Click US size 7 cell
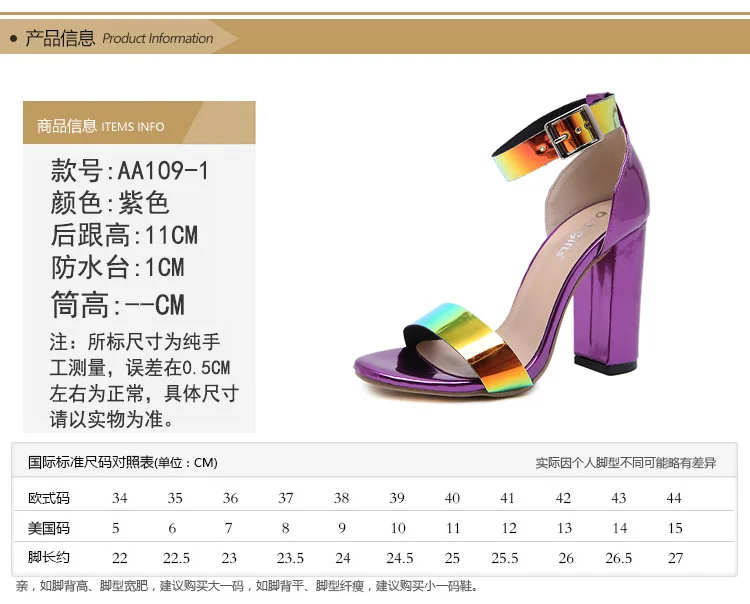Viewport: 750px width, 604px height. 229,528
